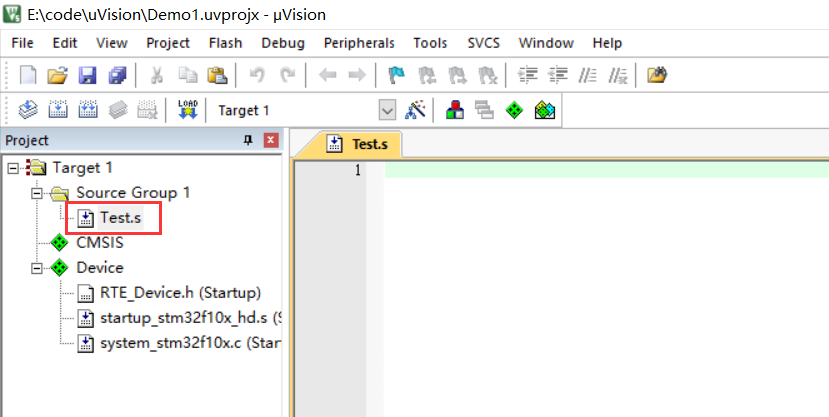Comment the selected lines
Viewport: 829px width, 417px height.
tap(587, 76)
